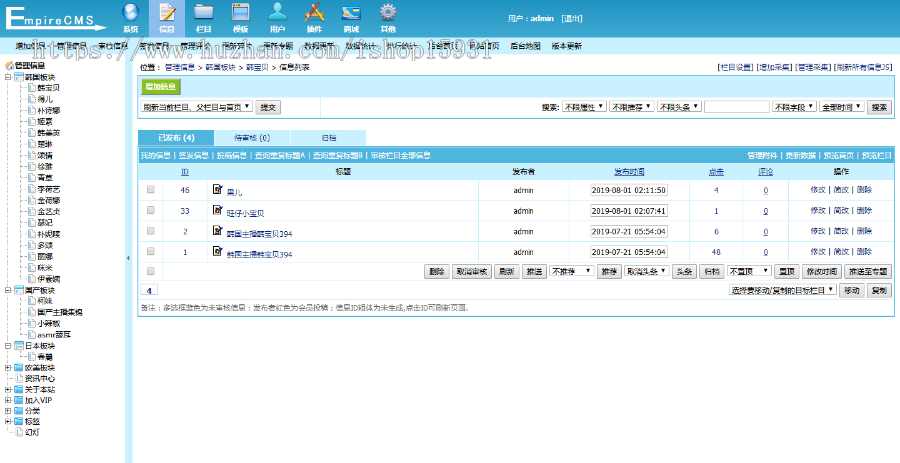Open the 不限属性 search dropdown
Viewport: 900px width, 463px height.
584,107
